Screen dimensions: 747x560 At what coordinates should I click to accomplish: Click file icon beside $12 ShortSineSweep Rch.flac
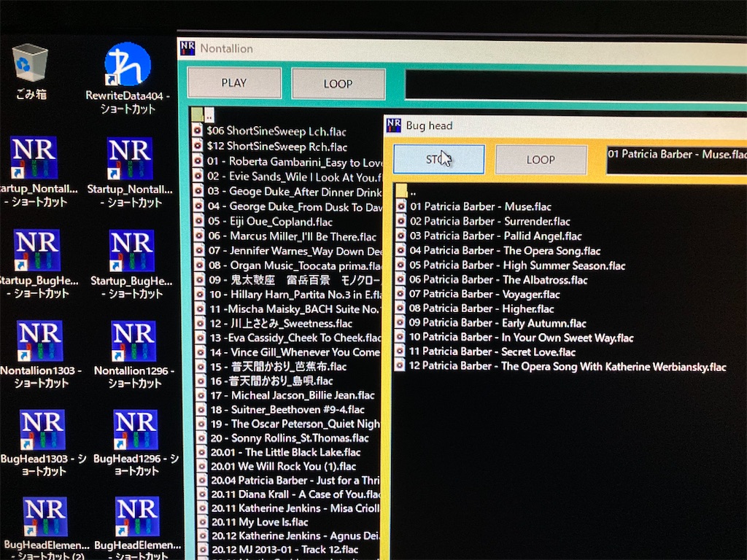[x=198, y=146]
